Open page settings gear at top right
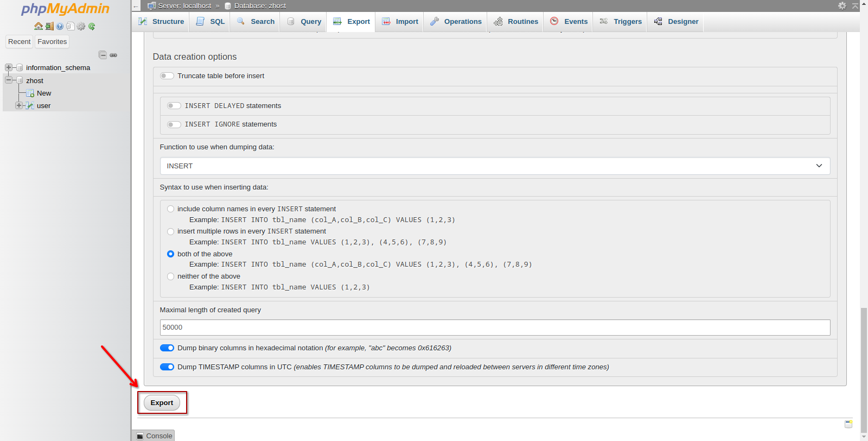This screenshot has height=441, width=868. pos(842,5)
